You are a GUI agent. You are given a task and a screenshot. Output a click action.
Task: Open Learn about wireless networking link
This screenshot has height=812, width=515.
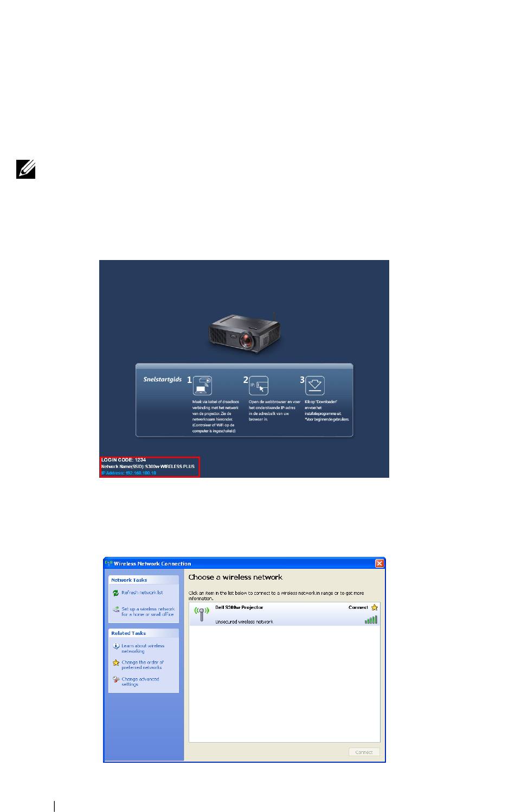(143, 648)
